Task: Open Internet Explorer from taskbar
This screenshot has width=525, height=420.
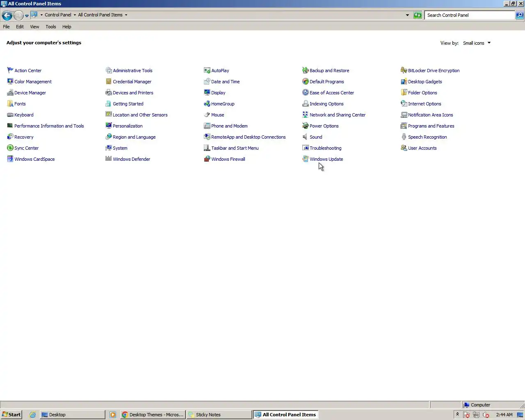Action: 32,415
